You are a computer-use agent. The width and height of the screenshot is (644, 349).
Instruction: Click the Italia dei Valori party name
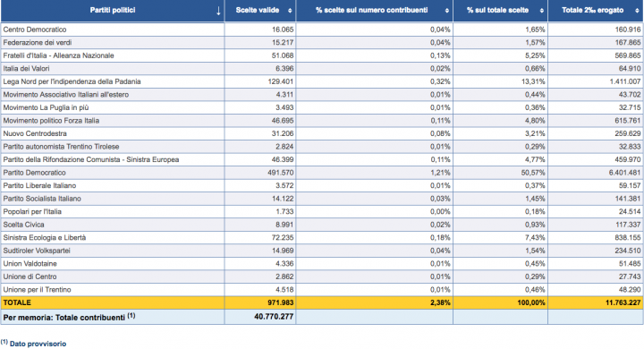click(x=26, y=69)
